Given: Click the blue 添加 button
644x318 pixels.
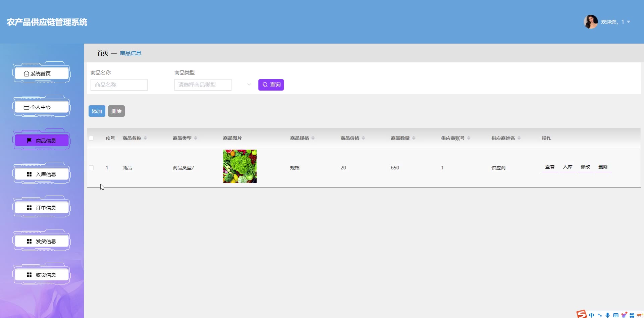Looking at the screenshot, I should coord(97,111).
